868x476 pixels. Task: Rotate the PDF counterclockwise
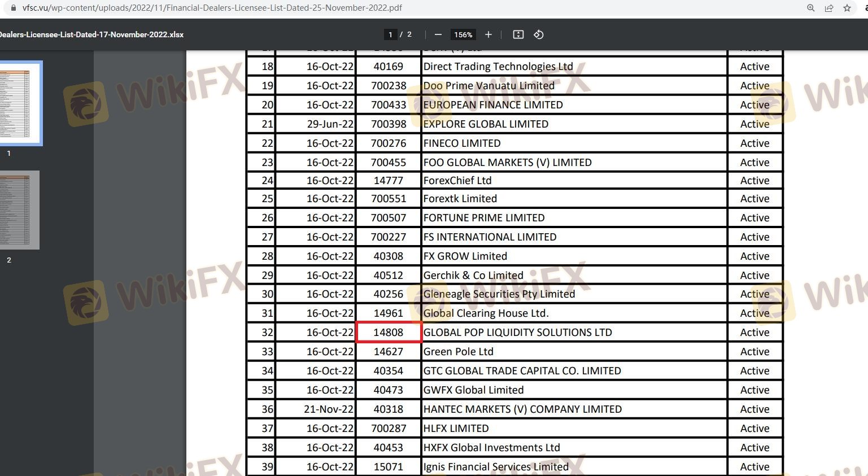pyautogui.click(x=539, y=34)
